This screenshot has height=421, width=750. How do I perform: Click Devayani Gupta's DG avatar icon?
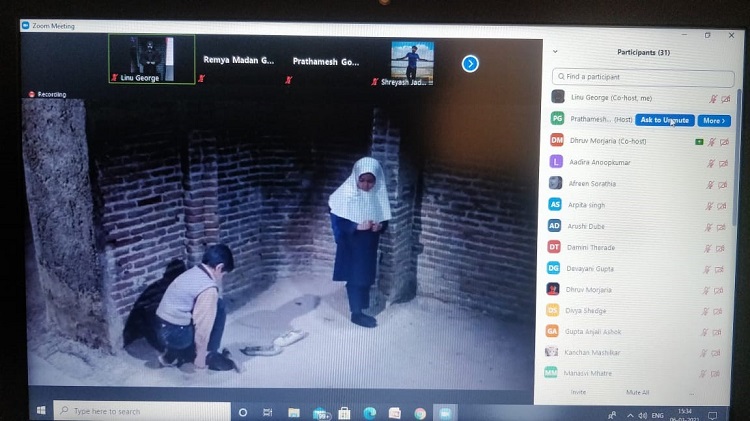click(x=554, y=268)
